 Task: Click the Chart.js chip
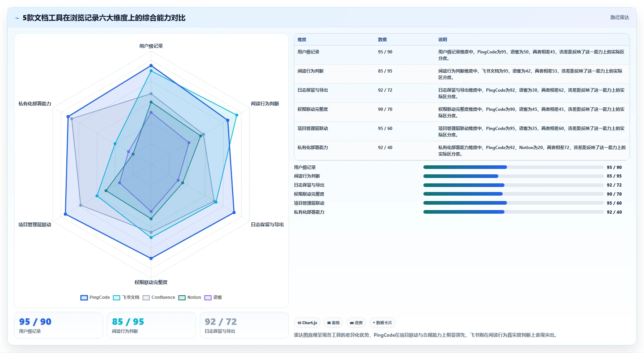tap(307, 323)
